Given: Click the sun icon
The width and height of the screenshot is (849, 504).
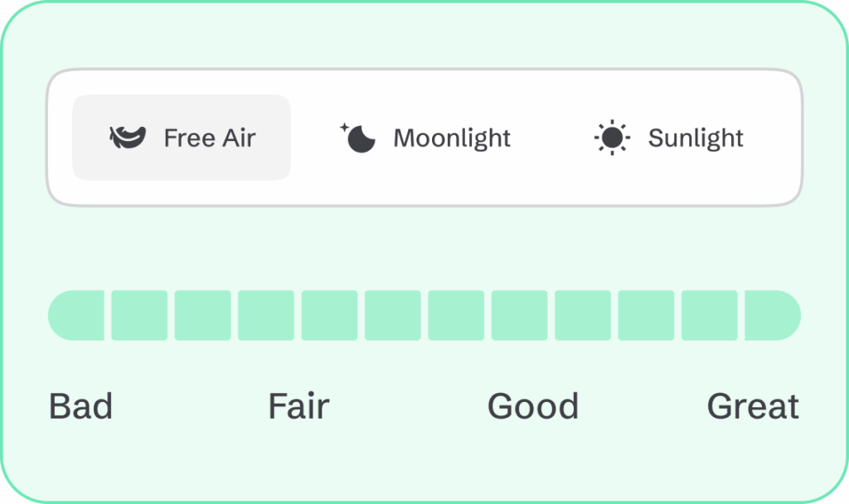Looking at the screenshot, I should point(613,138).
